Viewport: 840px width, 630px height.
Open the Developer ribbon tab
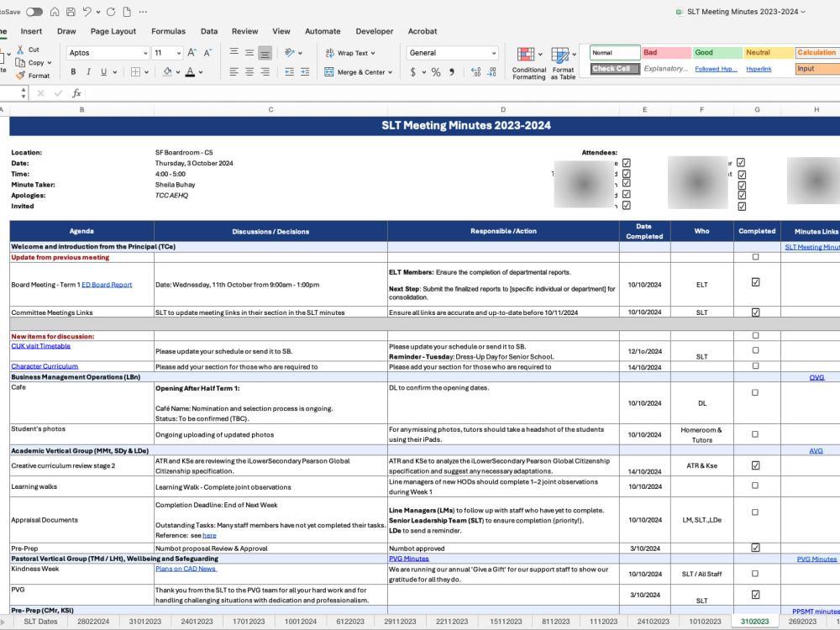pyautogui.click(x=375, y=31)
